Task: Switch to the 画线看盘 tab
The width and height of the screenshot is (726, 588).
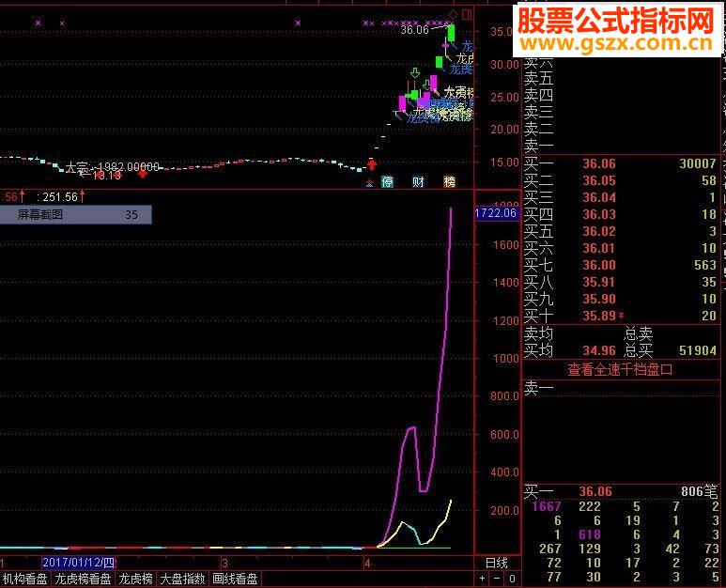Action: click(235, 580)
